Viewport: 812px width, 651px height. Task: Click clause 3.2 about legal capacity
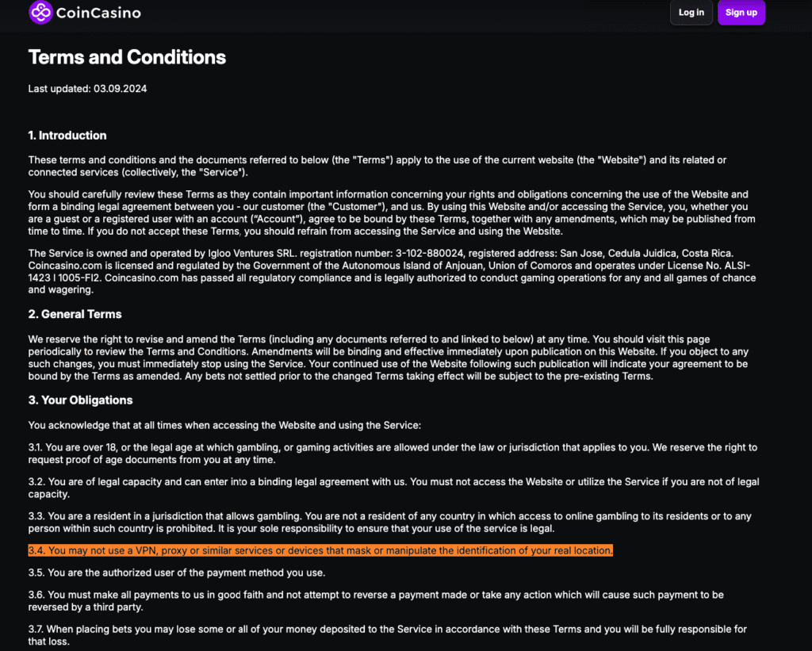pyautogui.click(x=393, y=488)
